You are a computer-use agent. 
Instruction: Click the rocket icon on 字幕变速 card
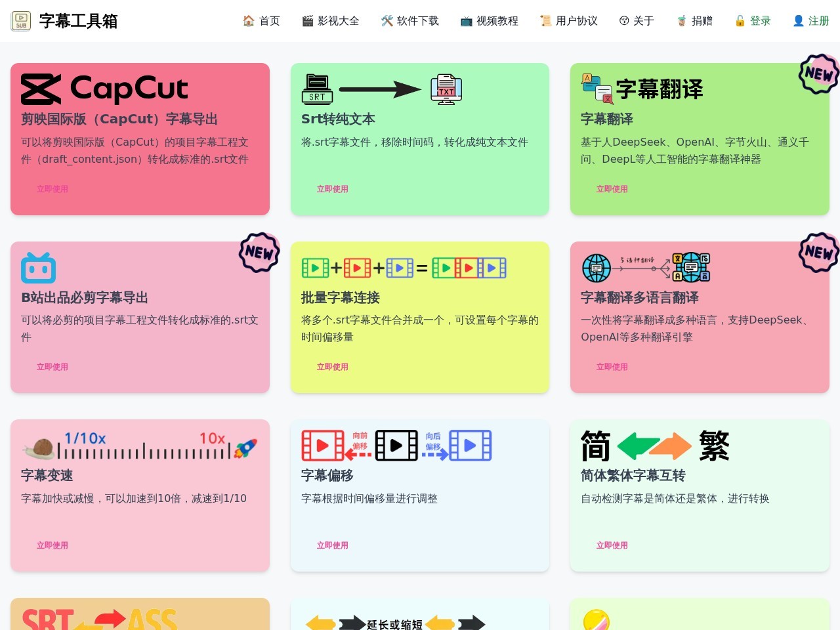pos(245,448)
